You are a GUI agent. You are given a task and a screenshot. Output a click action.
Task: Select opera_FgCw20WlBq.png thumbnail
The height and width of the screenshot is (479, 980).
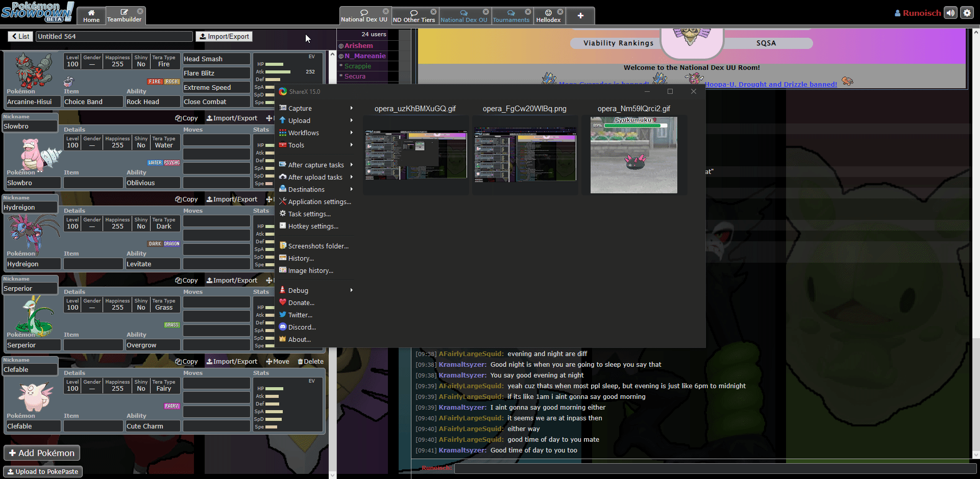(x=525, y=155)
